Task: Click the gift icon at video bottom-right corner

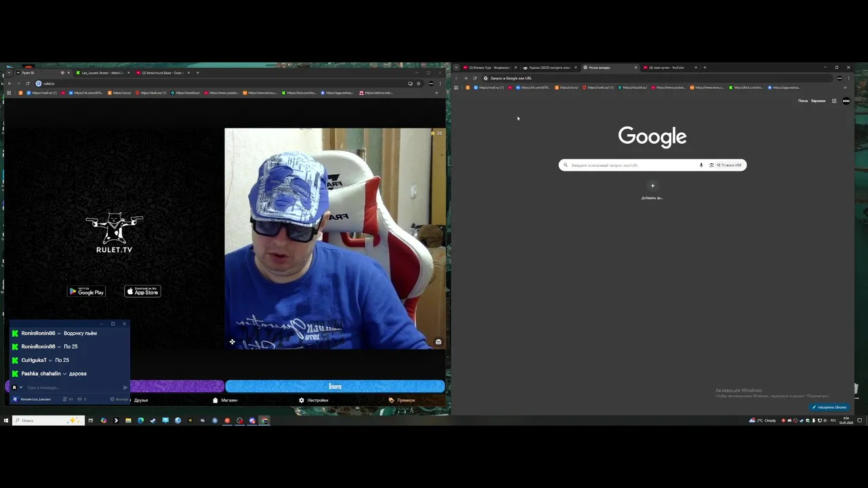Action: (x=438, y=342)
